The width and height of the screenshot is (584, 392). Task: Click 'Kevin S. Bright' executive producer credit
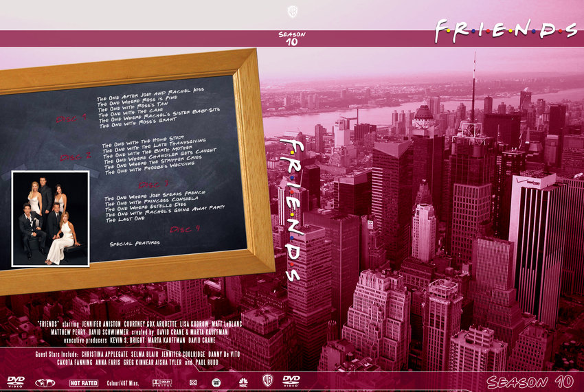tap(127, 340)
